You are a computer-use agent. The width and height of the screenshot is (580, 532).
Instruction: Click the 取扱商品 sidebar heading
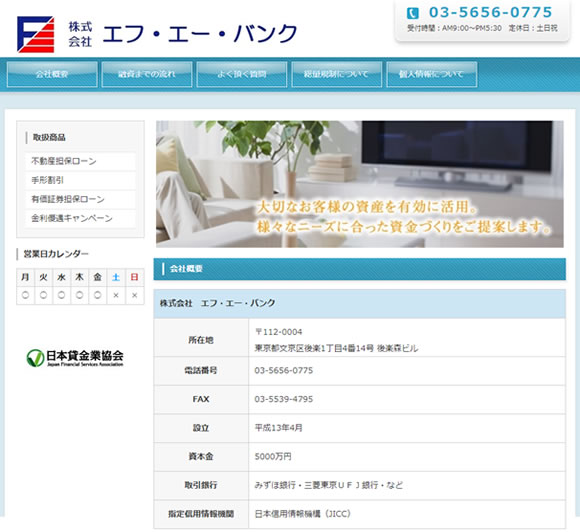coord(49,138)
